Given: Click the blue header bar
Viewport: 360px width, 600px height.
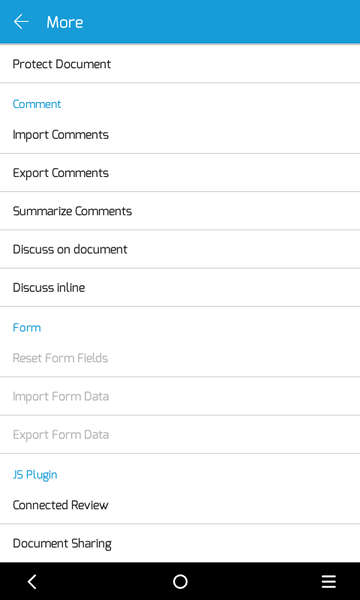Looking at the screenshot, I should 180,22.
